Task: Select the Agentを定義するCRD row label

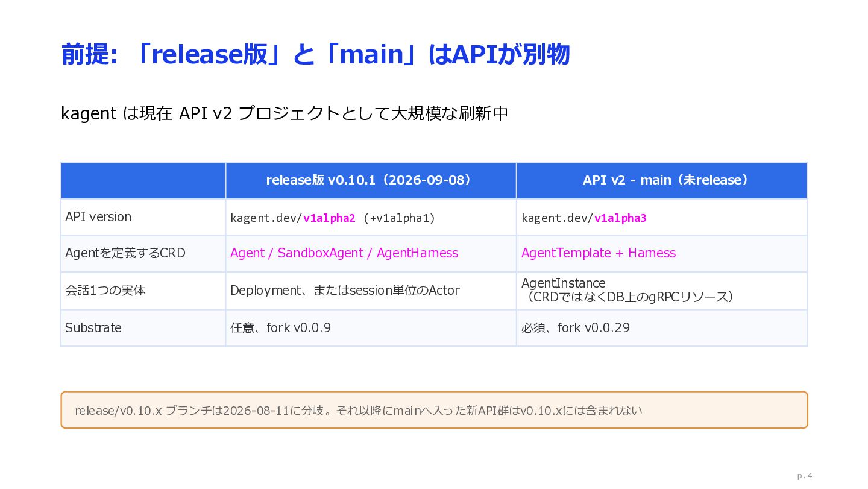Action: [125, 253]
